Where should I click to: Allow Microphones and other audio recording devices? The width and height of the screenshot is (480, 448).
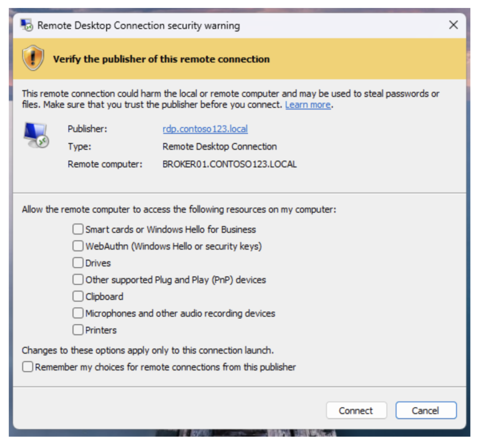[78, 313]
